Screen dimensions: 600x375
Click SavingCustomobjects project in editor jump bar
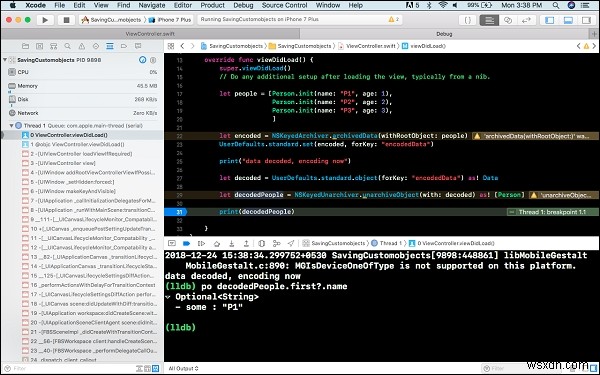point(232,46)
